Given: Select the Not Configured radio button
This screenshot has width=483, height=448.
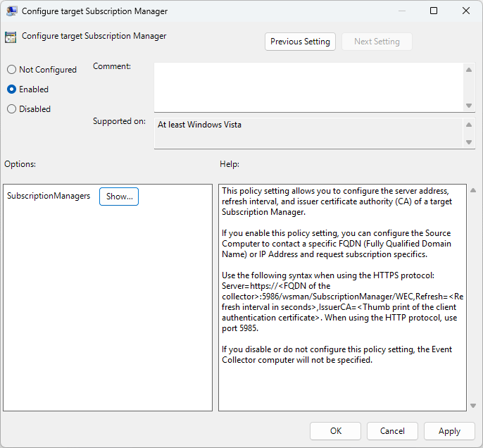Looking at the screenshot, I should pos(11,70).
